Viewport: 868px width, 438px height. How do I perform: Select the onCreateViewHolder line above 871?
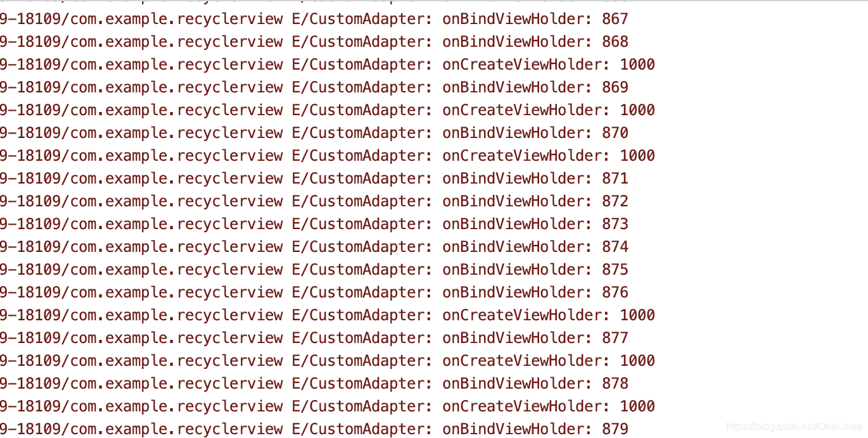[x=328, y=156]
